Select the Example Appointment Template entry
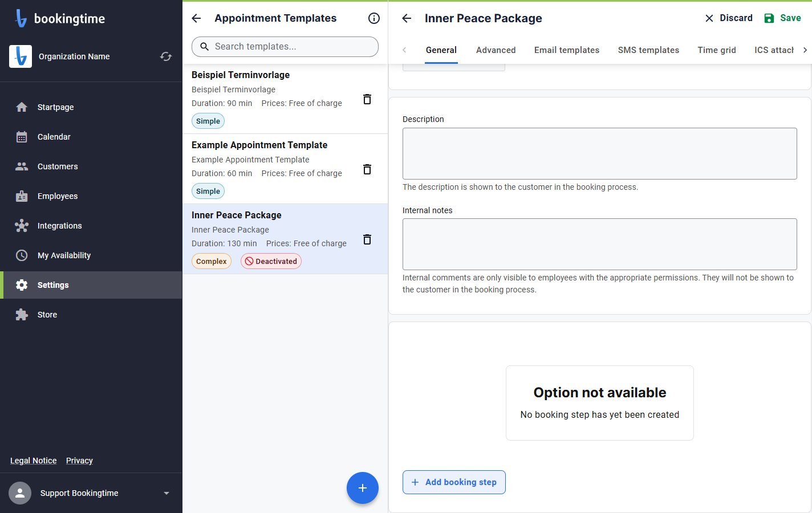812x513 pixels. point(285,169)
